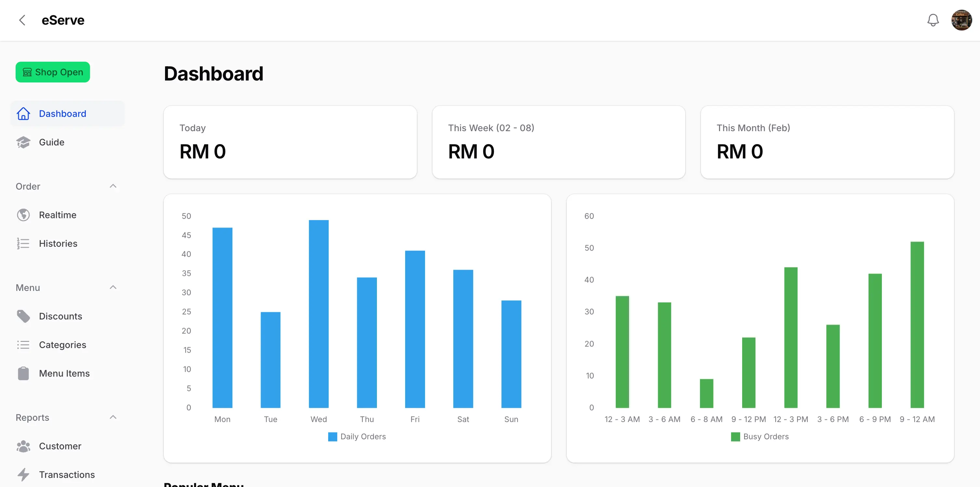Open the Guide page

click(x=67, y=142)
